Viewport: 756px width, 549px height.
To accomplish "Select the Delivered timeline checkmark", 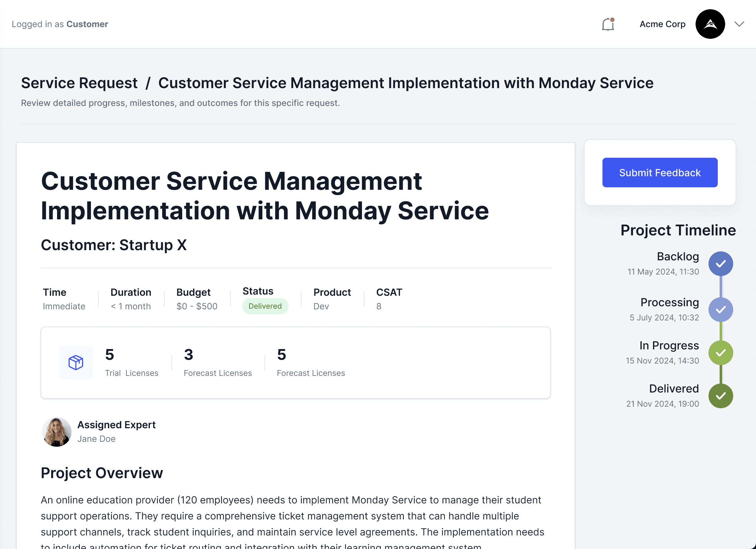I will click(721, 396).
